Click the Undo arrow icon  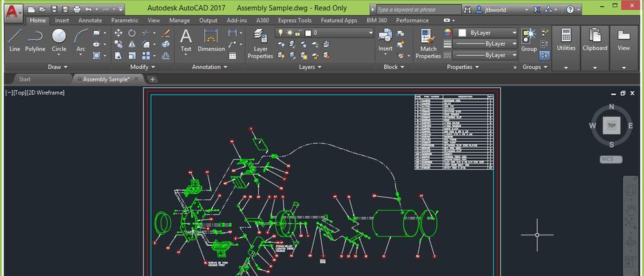click(x=88, y=9)
